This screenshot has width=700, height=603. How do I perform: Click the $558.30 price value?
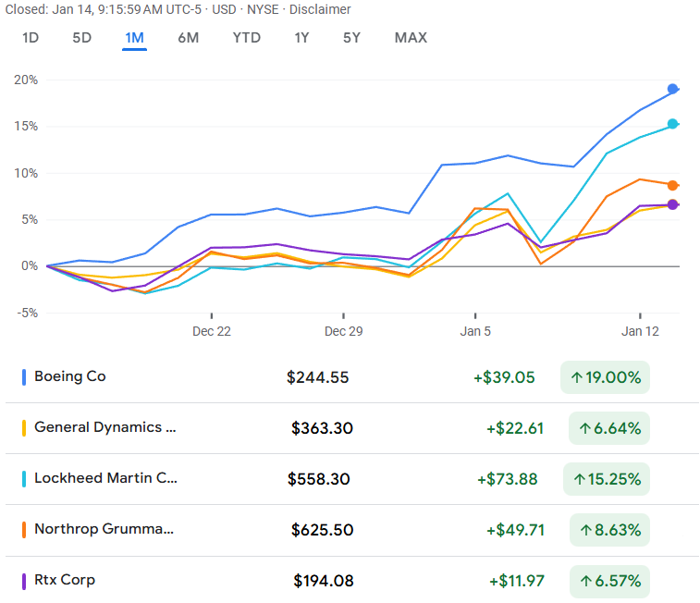click(318, 479)
